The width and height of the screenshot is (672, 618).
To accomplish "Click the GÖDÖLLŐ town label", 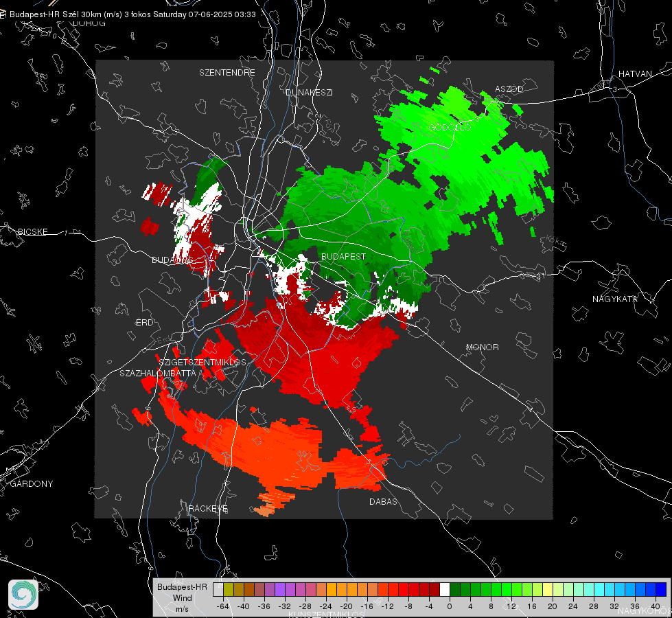I will 450,127.
